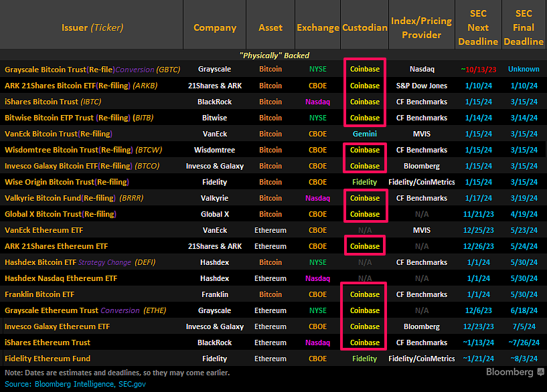This screenshot has width=547, height=392.
Task: Click the "SEC Final Deadline" column header
Action: click(524, 27)
